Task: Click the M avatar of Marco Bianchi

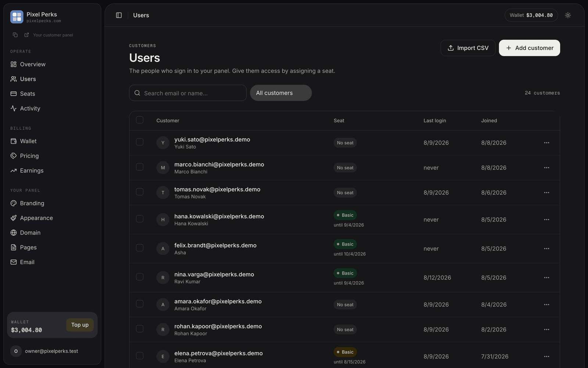Action: [x=163, y=168]
